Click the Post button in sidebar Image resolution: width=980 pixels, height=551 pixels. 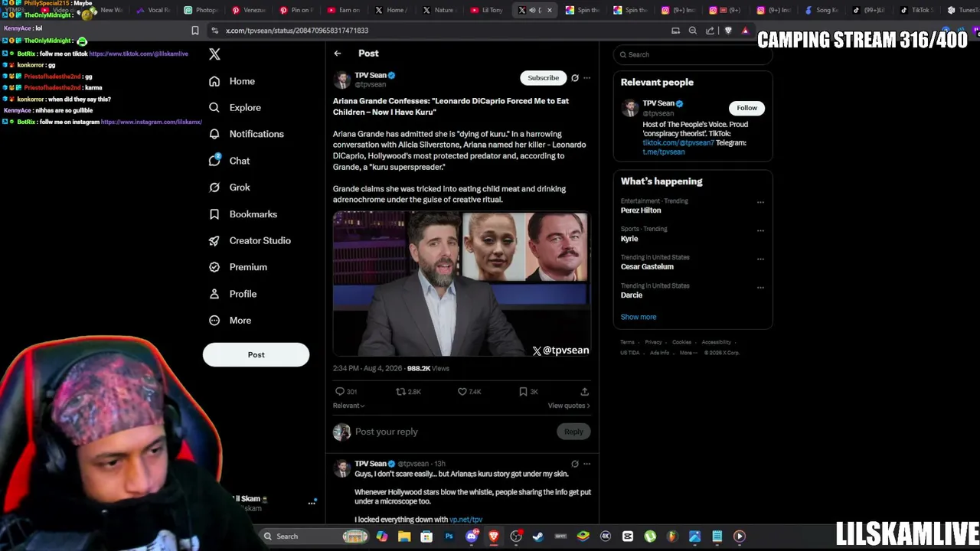coord(256,355)
